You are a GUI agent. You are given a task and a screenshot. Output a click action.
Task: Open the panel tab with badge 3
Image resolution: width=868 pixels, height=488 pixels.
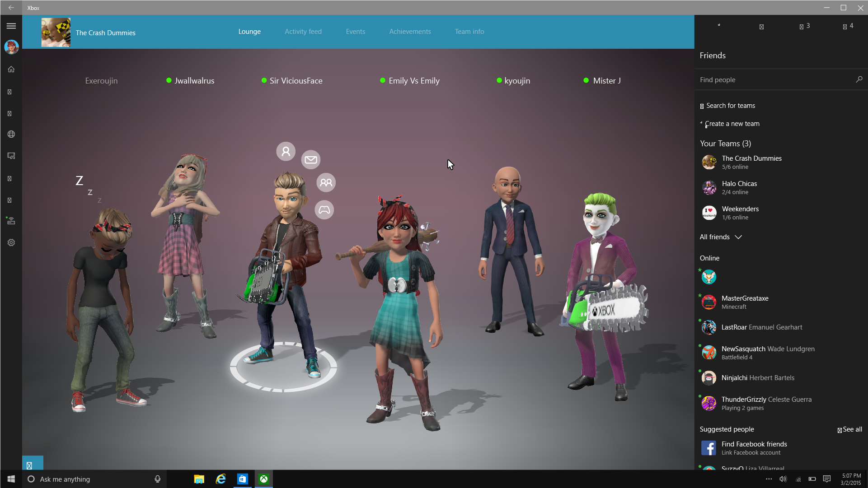[x=805, y=26]
